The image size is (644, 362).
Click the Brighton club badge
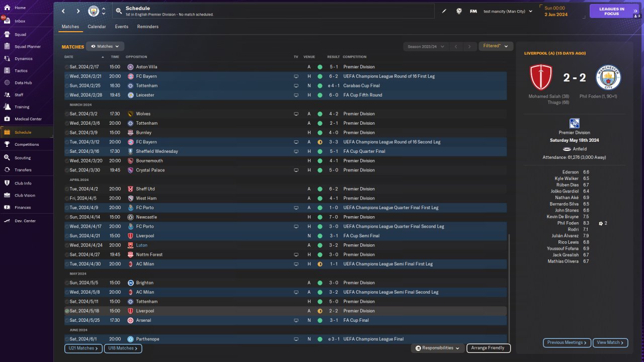point(131,283)
